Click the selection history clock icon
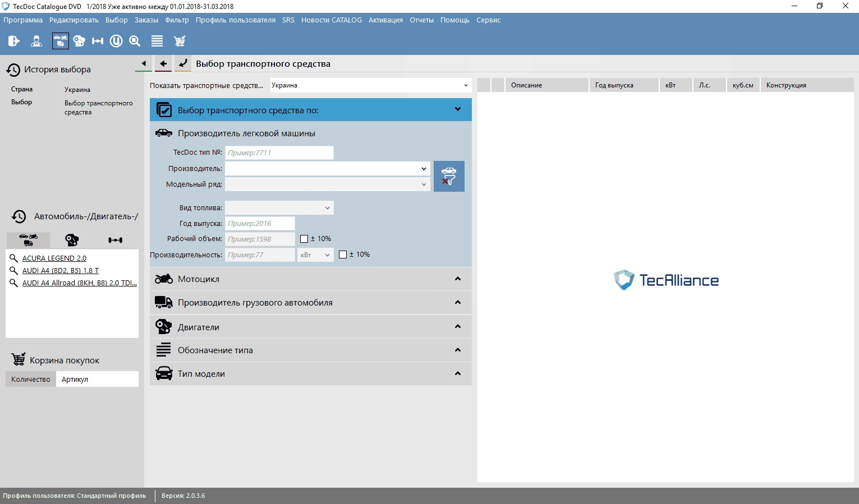859x504 pixels. tap(13, 70)
